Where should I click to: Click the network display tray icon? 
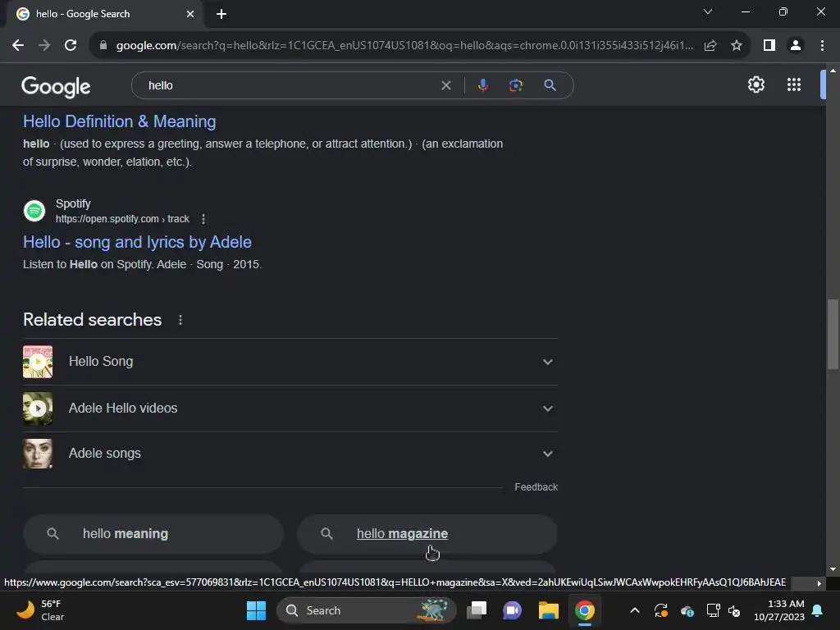(713, 610)
